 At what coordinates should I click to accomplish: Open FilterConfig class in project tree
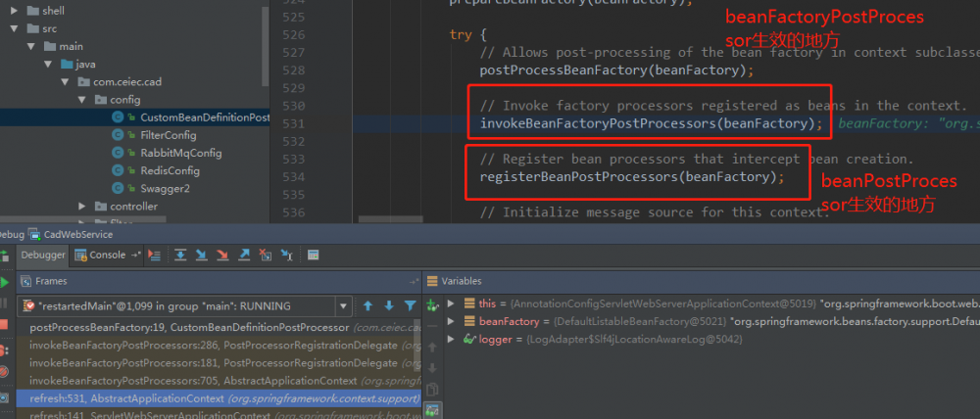(169, 135)
